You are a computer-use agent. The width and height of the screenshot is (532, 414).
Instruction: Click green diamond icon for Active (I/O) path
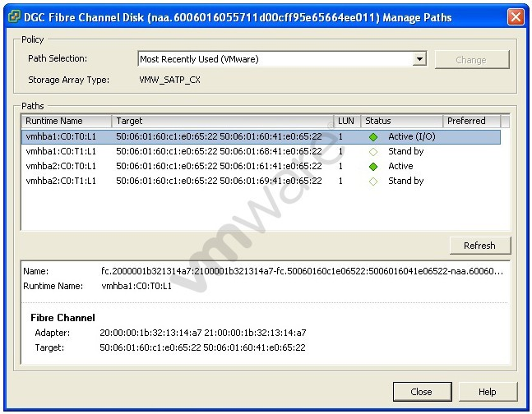pyautogui.click(x=373, y=137)
